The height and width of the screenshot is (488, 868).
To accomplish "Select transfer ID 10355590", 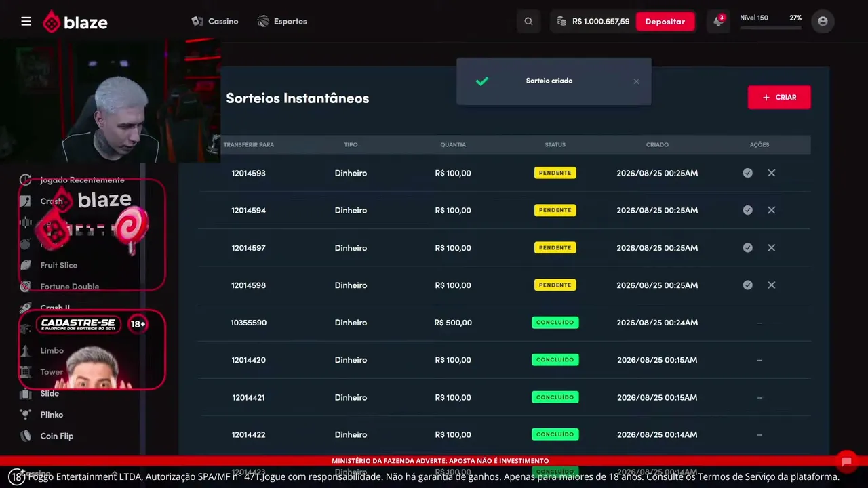I will [248, 323].
